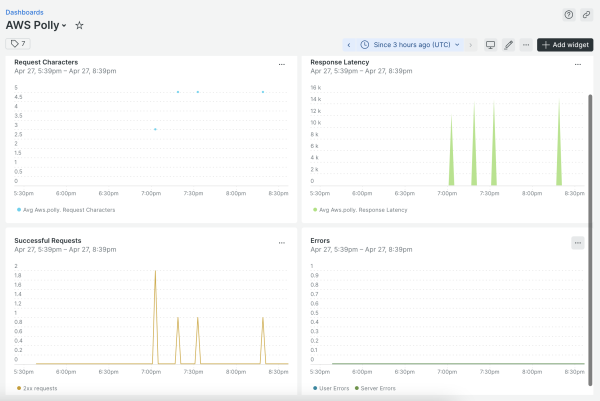Screen dimensions: 600x401
Task: Click the clock icon in the time picker
Action: 365,45
